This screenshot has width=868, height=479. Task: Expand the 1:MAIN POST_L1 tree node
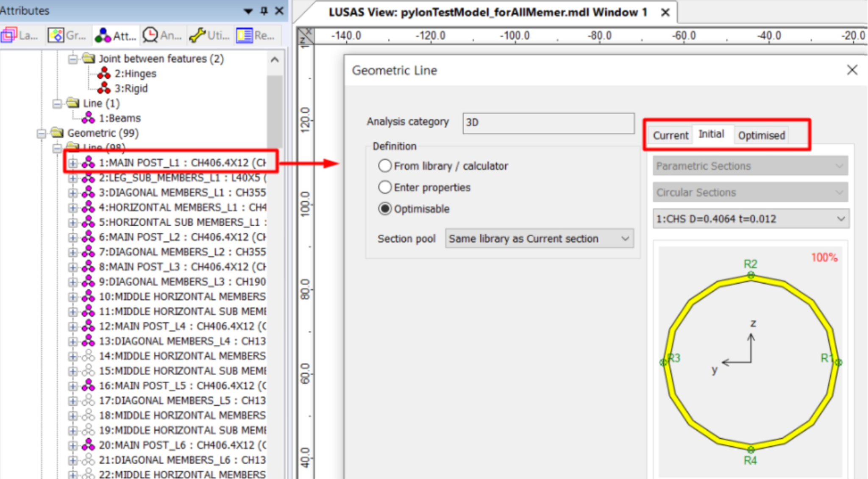(x=73, y=163)
